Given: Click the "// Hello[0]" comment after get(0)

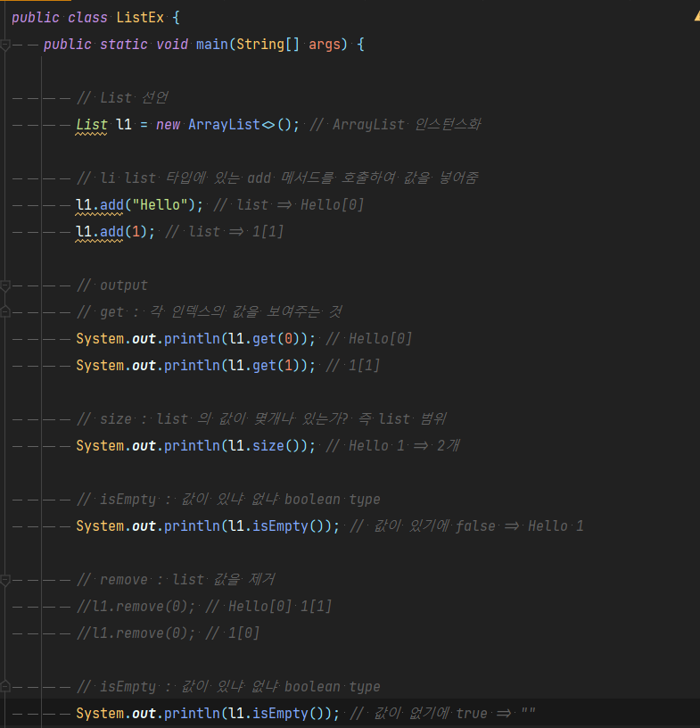Looking at the screenshot, I should click(368, 339).
